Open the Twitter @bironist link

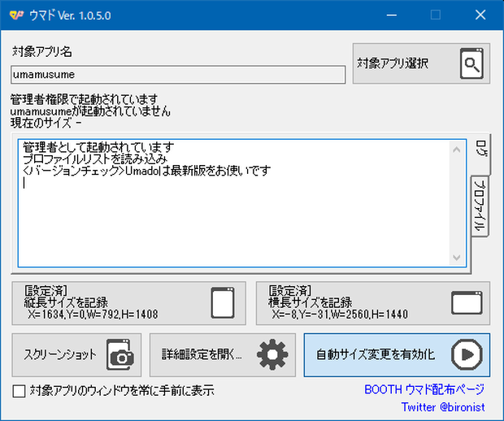pos(443,407)
